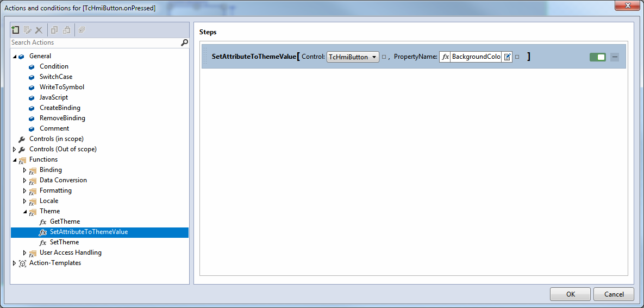Expand the Formatting functions folder
Image resolution: width=644 pixels, height=308 pixels.
pyautogui.click(x=24, y=190)
